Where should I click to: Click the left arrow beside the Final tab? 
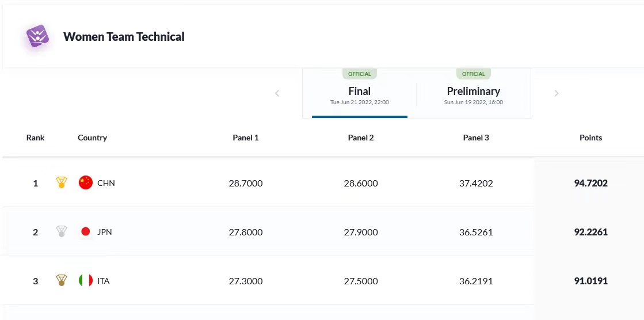coord(277,93)
